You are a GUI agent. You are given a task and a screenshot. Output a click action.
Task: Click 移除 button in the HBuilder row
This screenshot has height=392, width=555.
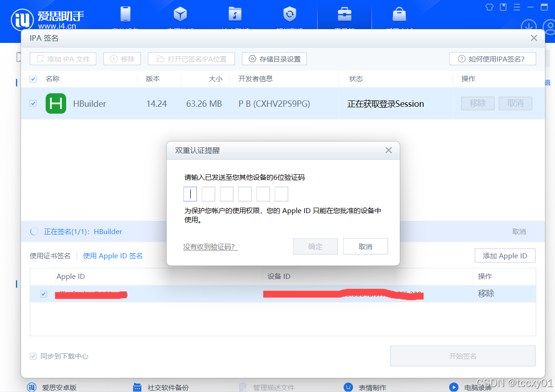tap(478, 104)
